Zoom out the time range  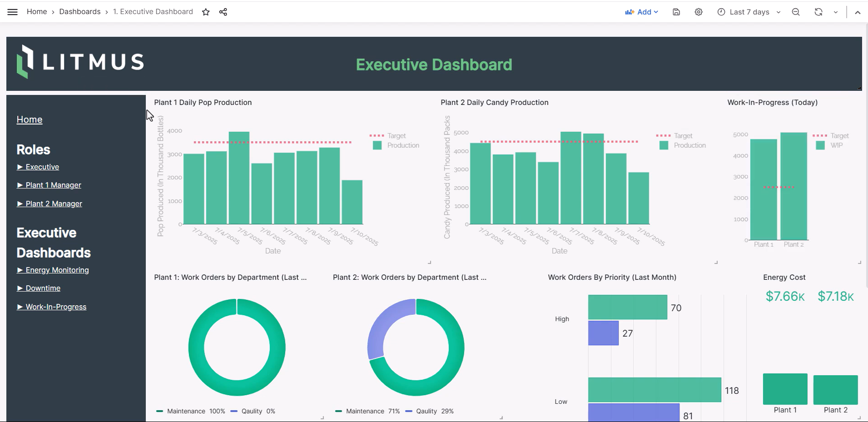click(796, 12)
